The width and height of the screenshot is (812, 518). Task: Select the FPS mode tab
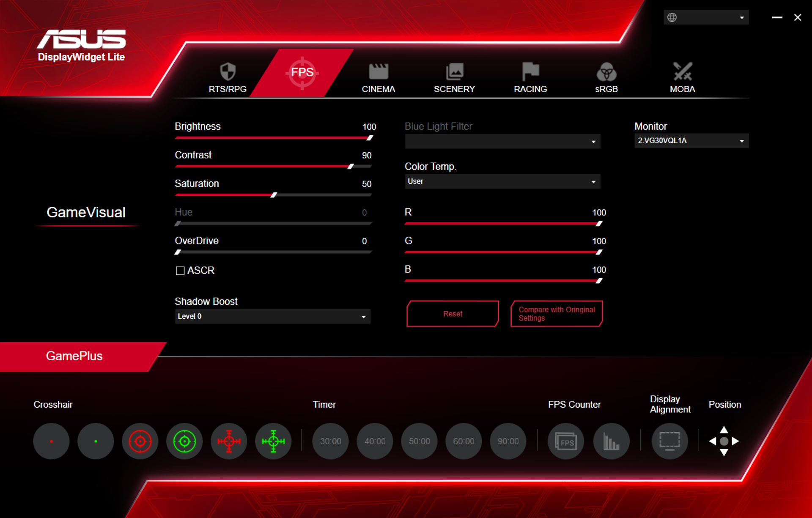[x=302, y=73]
